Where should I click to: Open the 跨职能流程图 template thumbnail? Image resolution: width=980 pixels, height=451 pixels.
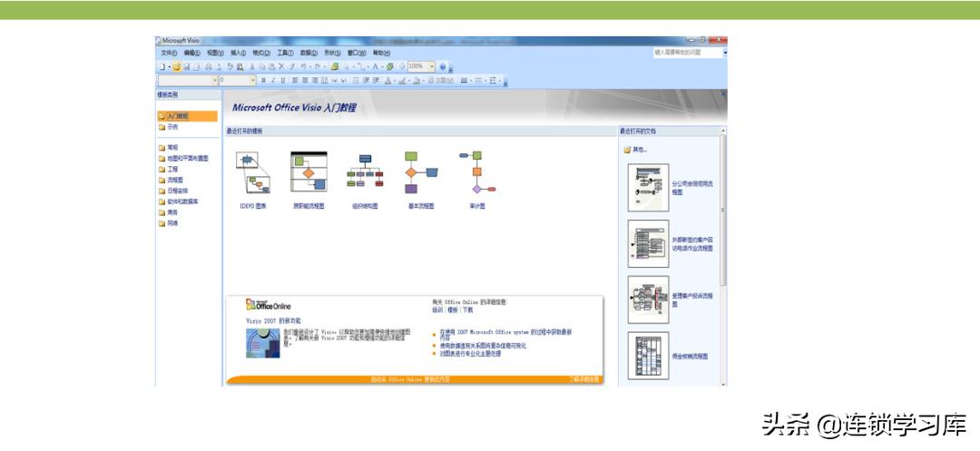tap(309, 172)
